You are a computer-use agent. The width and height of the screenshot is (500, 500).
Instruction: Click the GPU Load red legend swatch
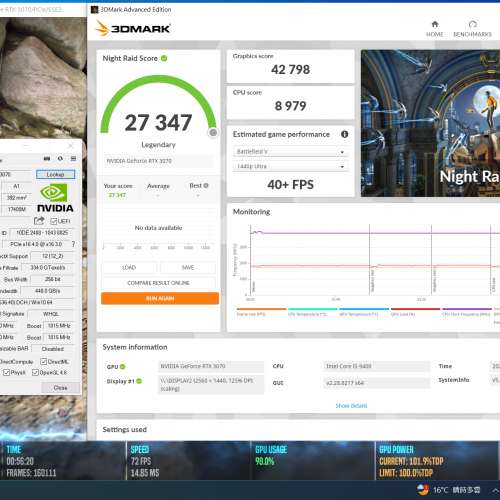(x=415, y=309)
